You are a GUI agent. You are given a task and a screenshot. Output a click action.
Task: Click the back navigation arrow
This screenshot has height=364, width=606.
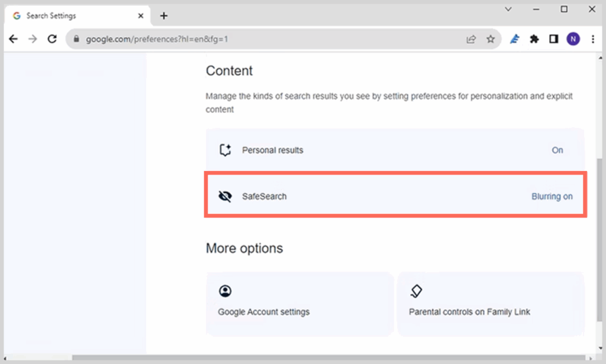click(x=13, y=38)
